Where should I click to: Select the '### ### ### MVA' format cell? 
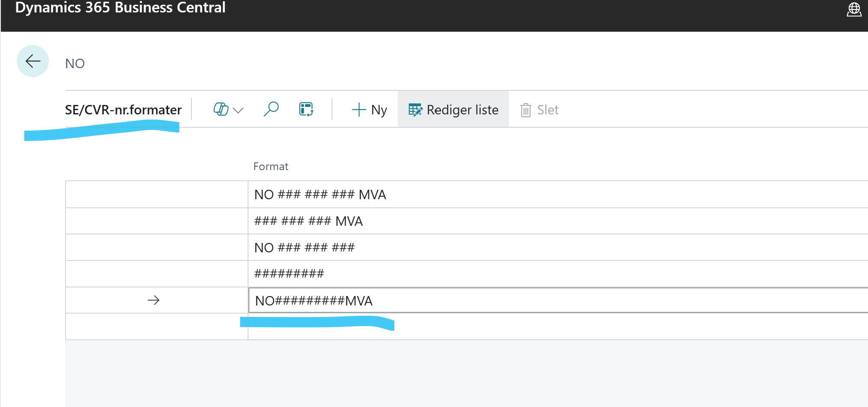[x=308, y=221]
